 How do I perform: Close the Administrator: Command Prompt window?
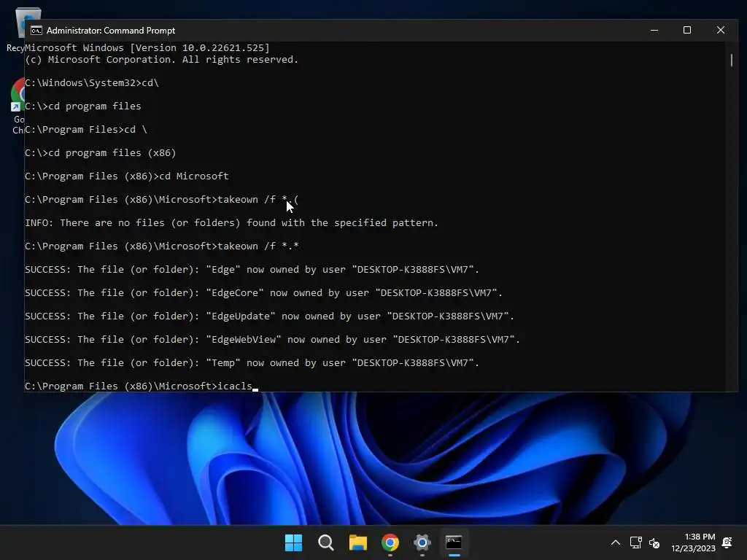pos(720,30)
